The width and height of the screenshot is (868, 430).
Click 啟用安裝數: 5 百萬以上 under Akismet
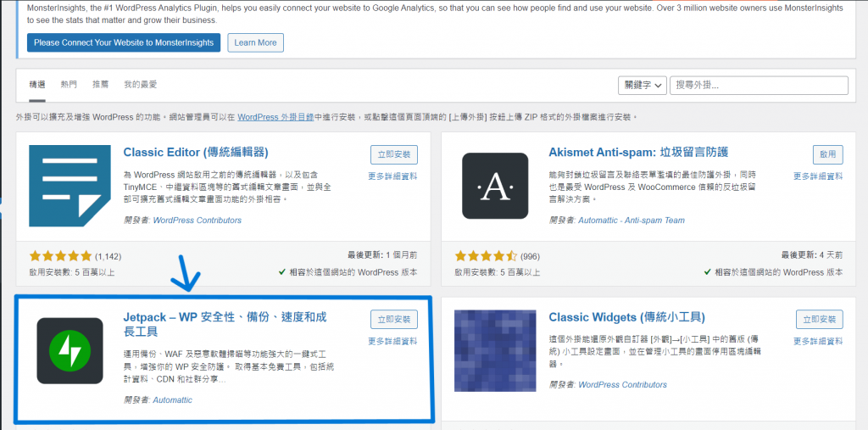497,272
